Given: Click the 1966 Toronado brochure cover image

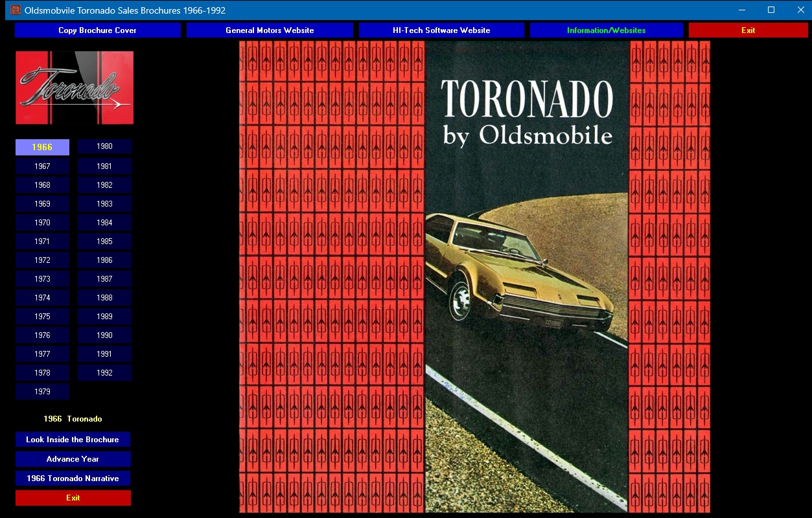Looking at the screenshot, I should click(474, 276).
